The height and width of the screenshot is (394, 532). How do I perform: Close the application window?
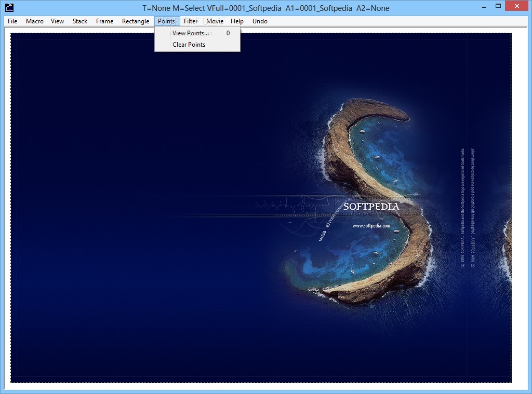click(517, 6)
